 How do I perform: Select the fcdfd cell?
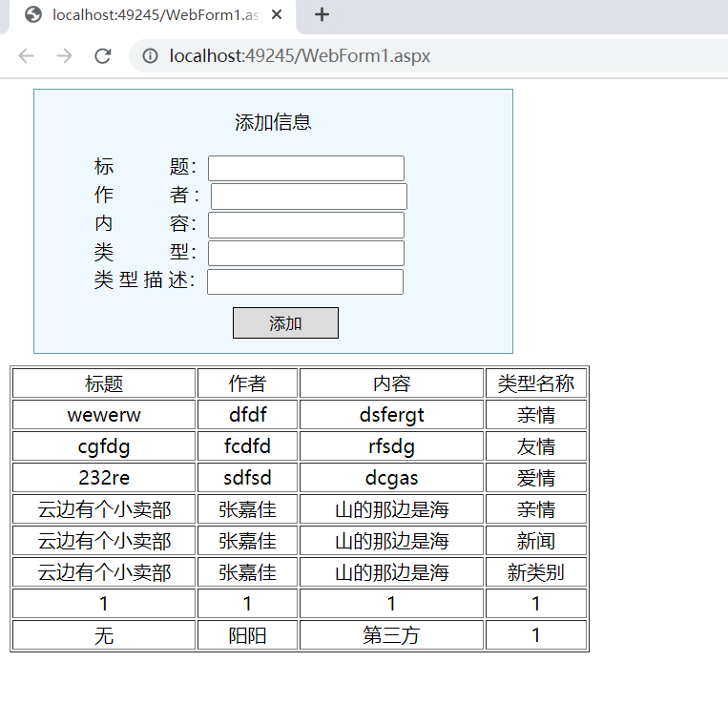(247, 446)
